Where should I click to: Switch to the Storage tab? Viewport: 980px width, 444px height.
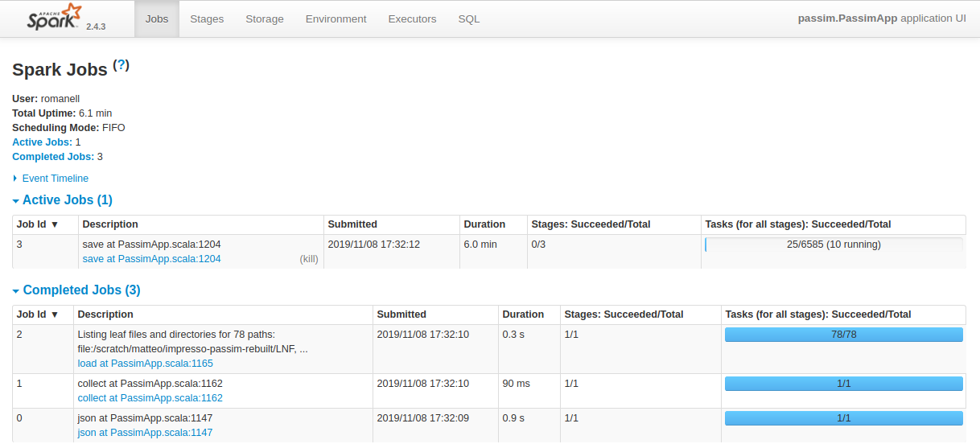265,18
